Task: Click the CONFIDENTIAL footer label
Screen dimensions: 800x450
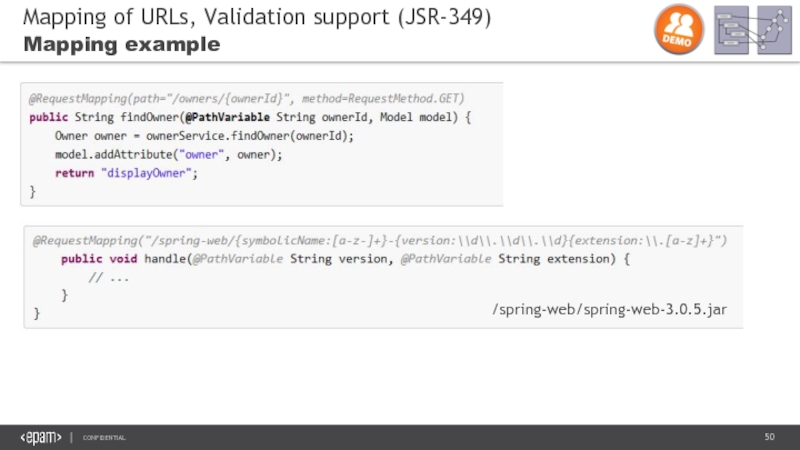Action: (x=104, y=439)
